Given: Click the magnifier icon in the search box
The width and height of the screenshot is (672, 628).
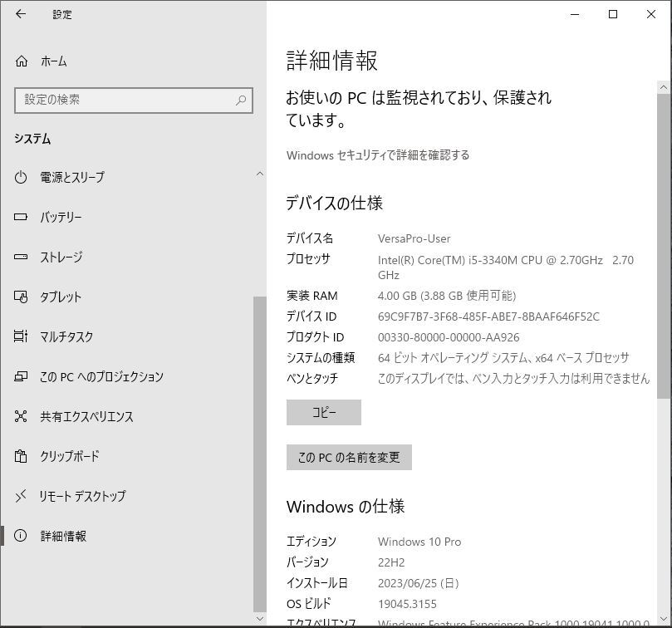Looking at the screenshot, I should (239, 100).
